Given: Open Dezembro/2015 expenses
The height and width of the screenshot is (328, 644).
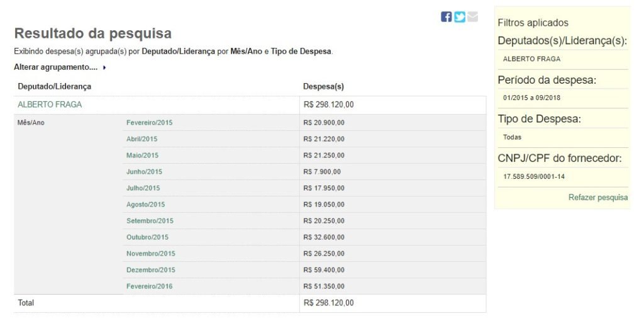Looking at the screenshot, I should [x=150, y=270].
